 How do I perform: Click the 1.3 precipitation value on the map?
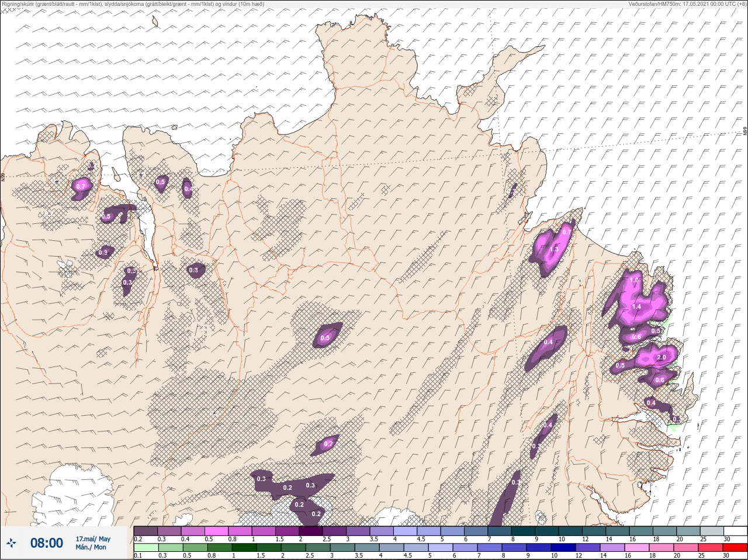click(554, 249)
